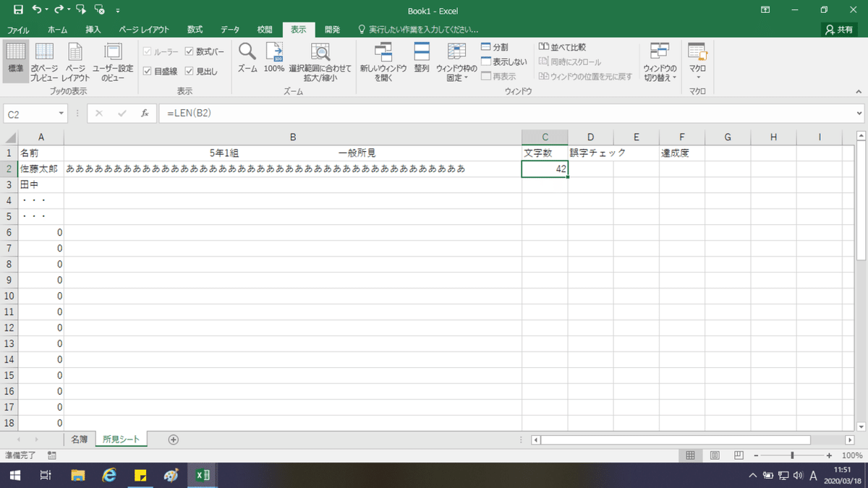
Task: Toggle the 目盛線 checkbox
Action: [x=148, y=71]
